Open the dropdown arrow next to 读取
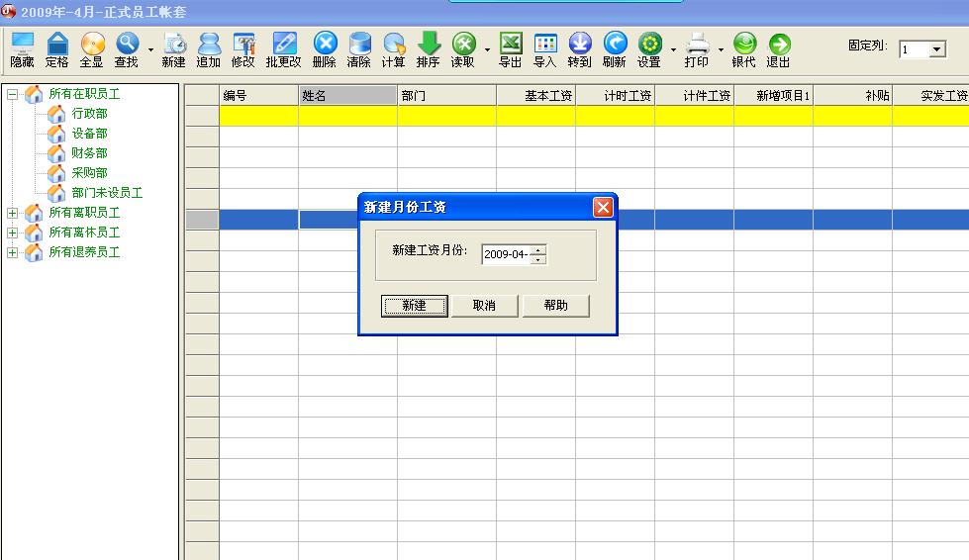969x560 pixels. coord(487,49)
